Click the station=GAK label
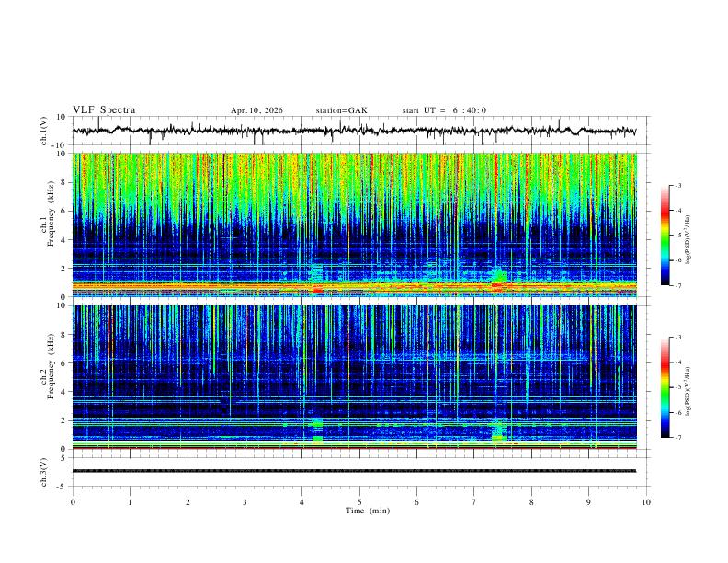Viewport: 728px width, 563px height. [x=342, y=110]
